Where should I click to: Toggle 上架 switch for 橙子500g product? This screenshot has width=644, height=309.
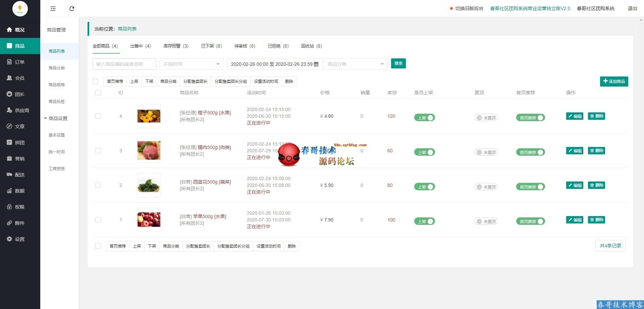424,118
